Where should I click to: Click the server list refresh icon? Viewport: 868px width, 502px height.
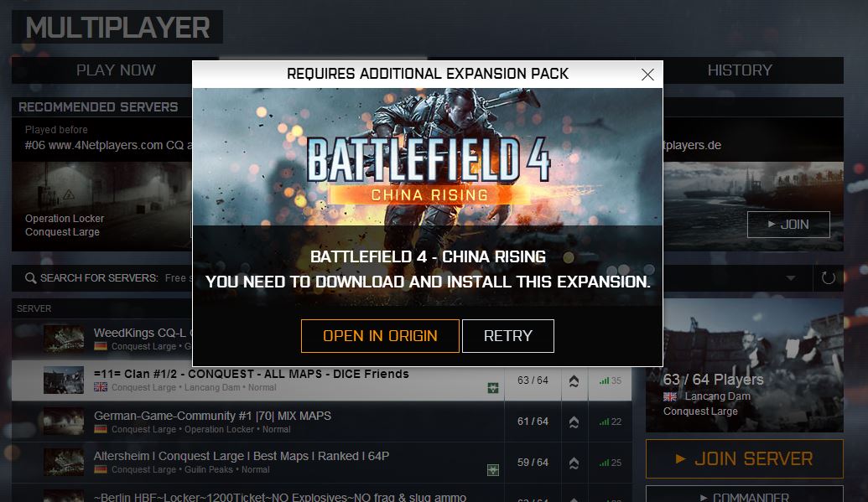(828, 278)
